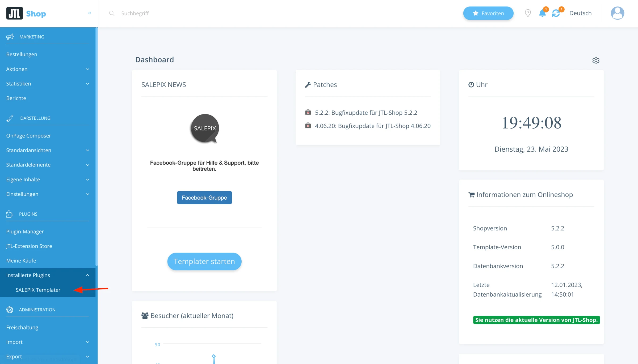Open the Favoriten button
The width and height of the screenshot is (638, 364).
488,13
